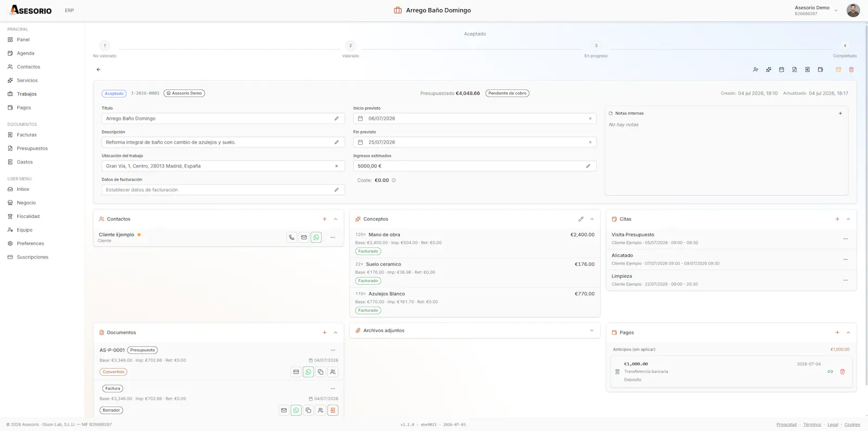Share AS-P-0001 Presupuesto via WhatsApp
Image resolution: width=868 pixels, height=431 pixels.
(308, 372)
